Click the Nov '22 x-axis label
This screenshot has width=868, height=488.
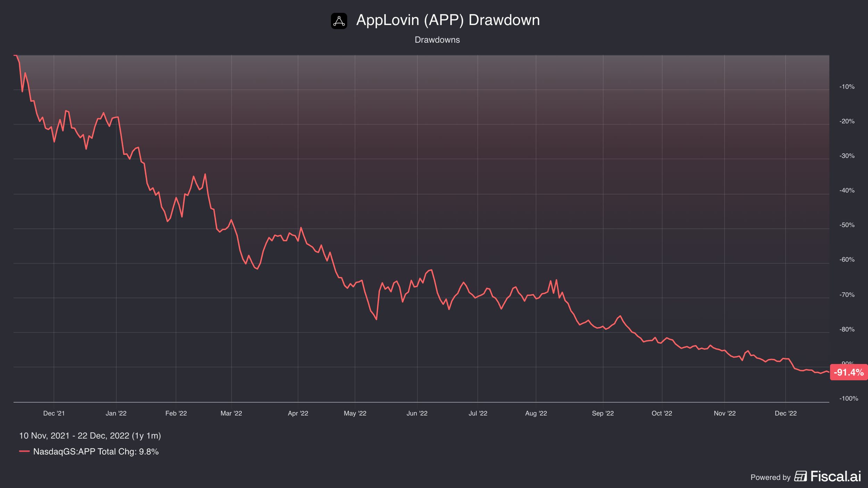pyautogui.click(x=725, y=413)
